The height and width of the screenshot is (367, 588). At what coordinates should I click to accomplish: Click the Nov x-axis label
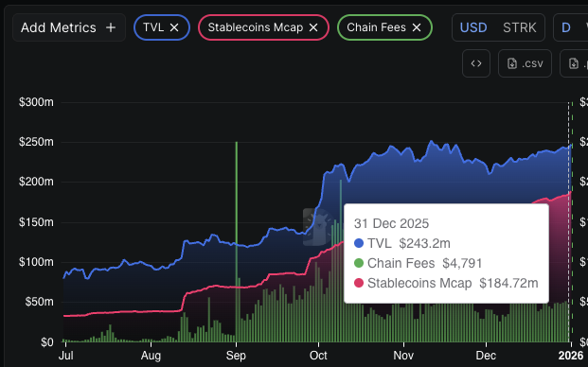tap(403, 356)
